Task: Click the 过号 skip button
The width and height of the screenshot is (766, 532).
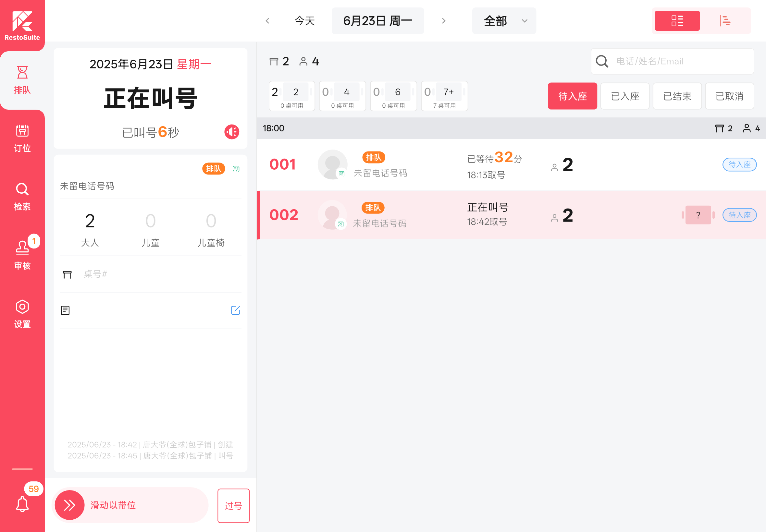Action: pos(233,506)
